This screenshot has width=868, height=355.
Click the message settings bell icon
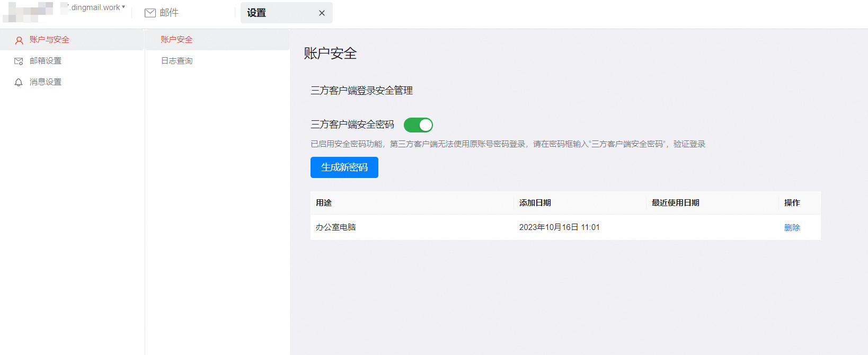click(x=19, y=82)
